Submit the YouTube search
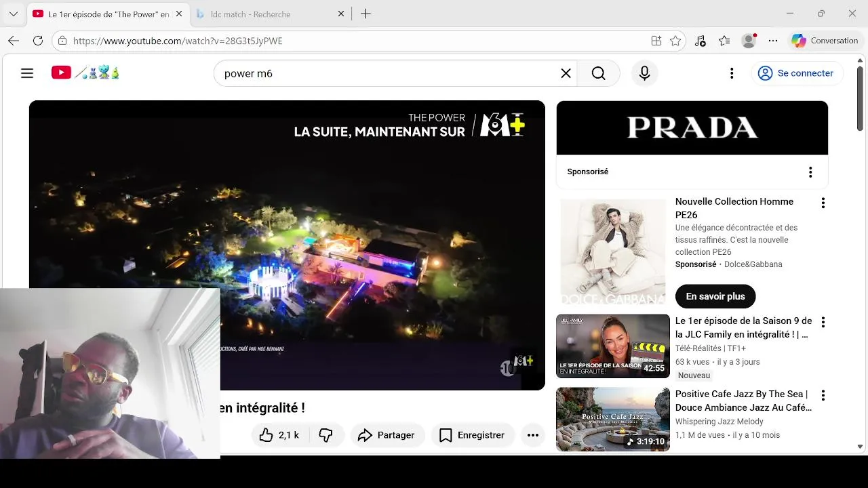 tap(598, 73)
